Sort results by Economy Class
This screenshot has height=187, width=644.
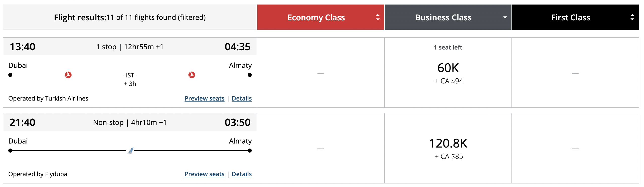tap(316, 17)
